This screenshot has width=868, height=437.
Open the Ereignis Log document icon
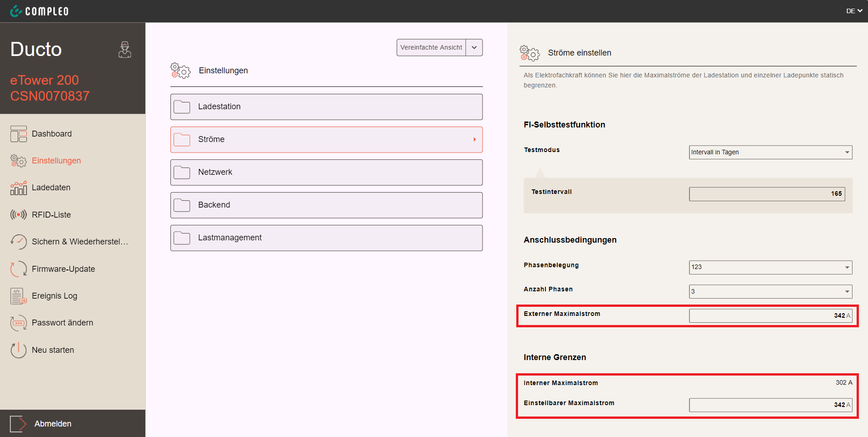tap(19, 296)
